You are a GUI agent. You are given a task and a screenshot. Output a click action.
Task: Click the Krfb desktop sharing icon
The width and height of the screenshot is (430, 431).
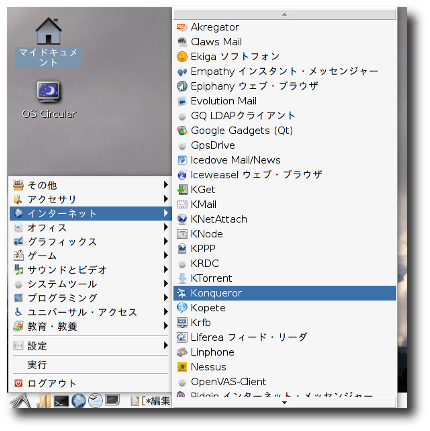pyautogui.click(x=182, y=323)
